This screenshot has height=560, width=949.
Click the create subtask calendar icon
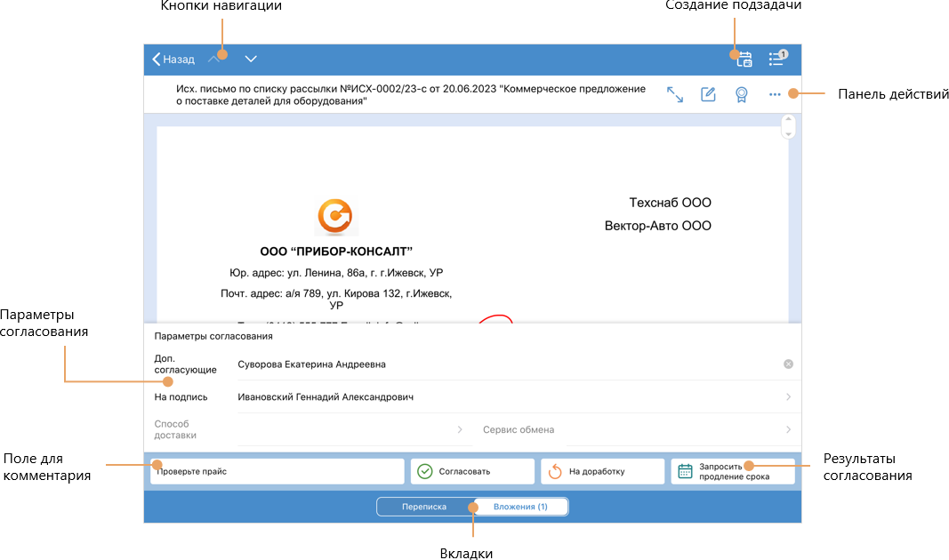742,60
